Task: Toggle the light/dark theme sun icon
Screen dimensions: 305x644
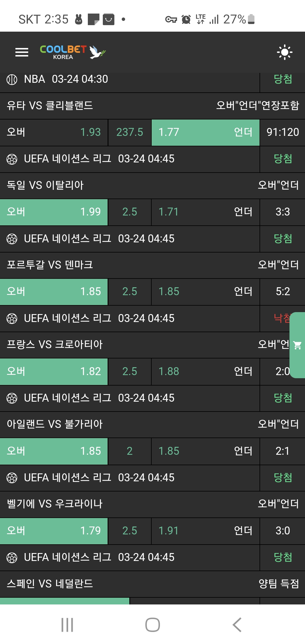Action: click(x=284, y=52)
